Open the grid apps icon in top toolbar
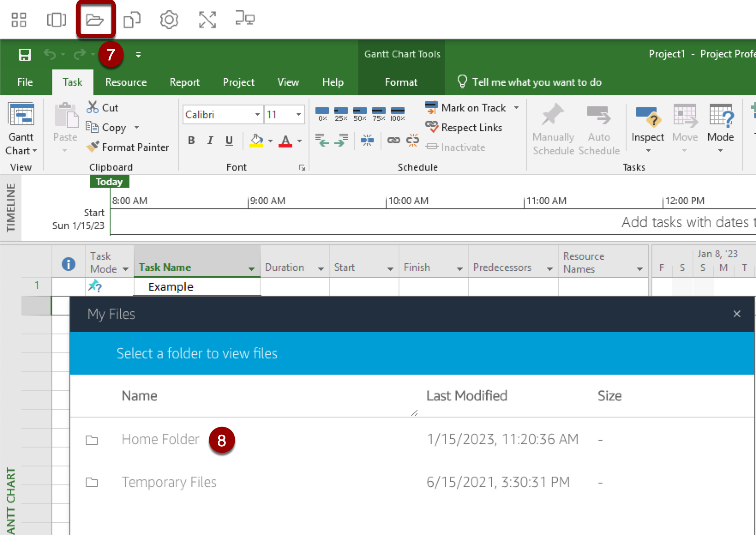Screen dimensions: 756x535 [x=19, y=20]
